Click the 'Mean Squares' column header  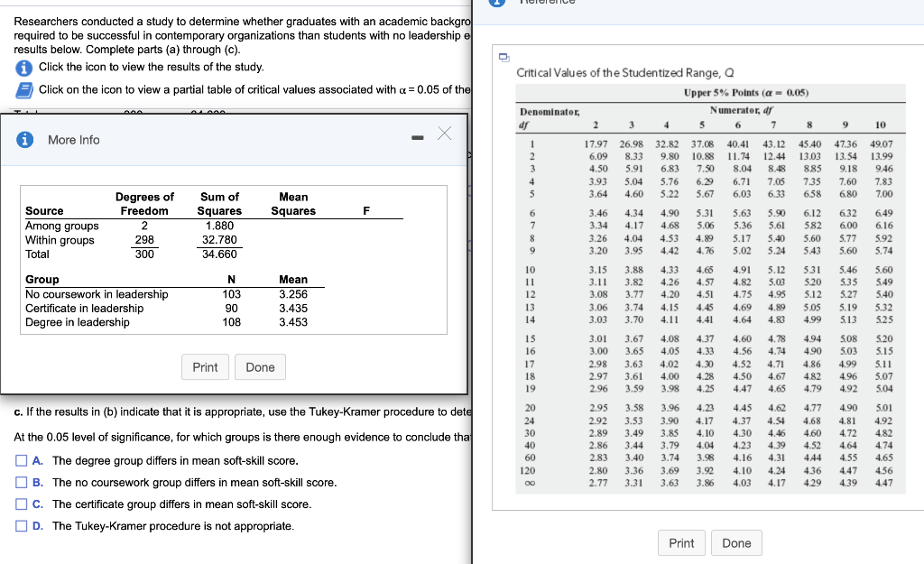293,204
